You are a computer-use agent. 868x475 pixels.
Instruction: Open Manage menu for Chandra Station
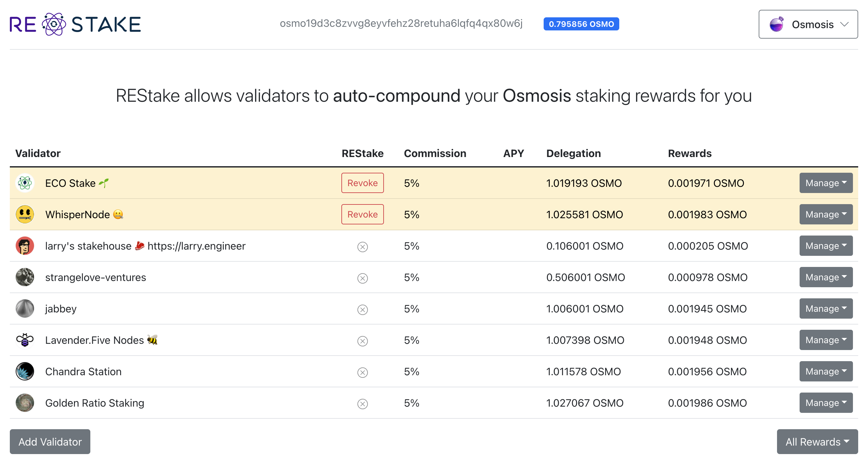pos(825,371)
